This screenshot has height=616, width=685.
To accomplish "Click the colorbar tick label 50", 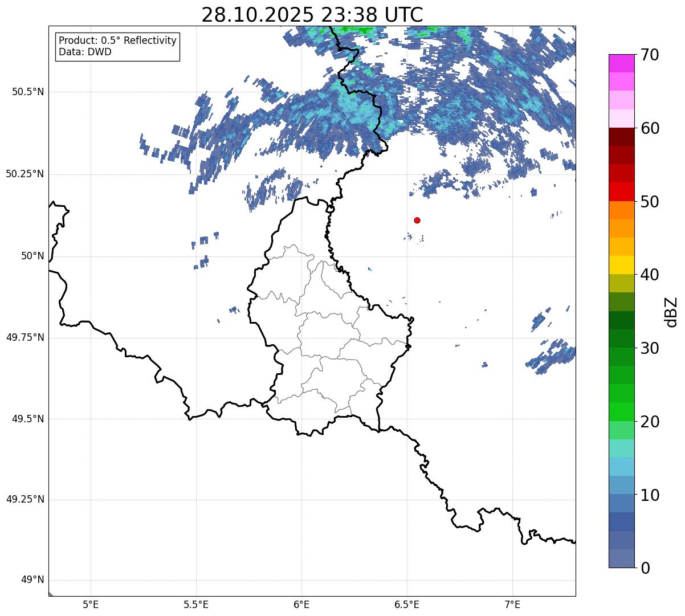I will pos(649,202).
